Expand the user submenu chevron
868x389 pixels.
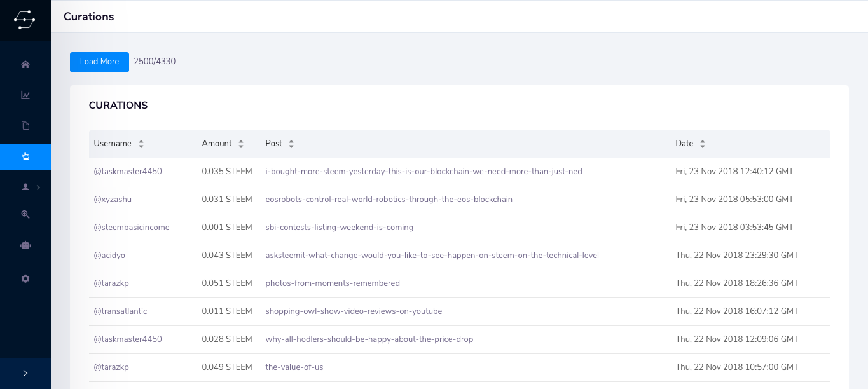38,187
